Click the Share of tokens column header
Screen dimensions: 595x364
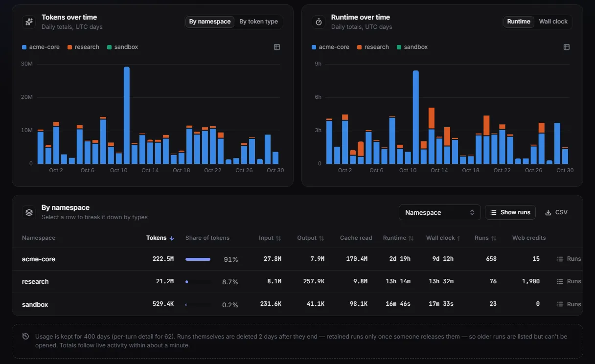(x=207, y=238)
